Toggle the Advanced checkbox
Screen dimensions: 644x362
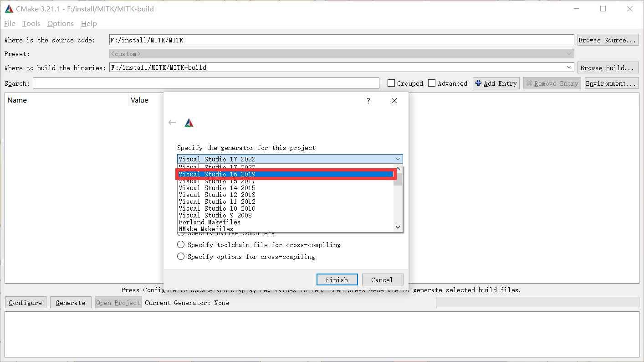432,83
